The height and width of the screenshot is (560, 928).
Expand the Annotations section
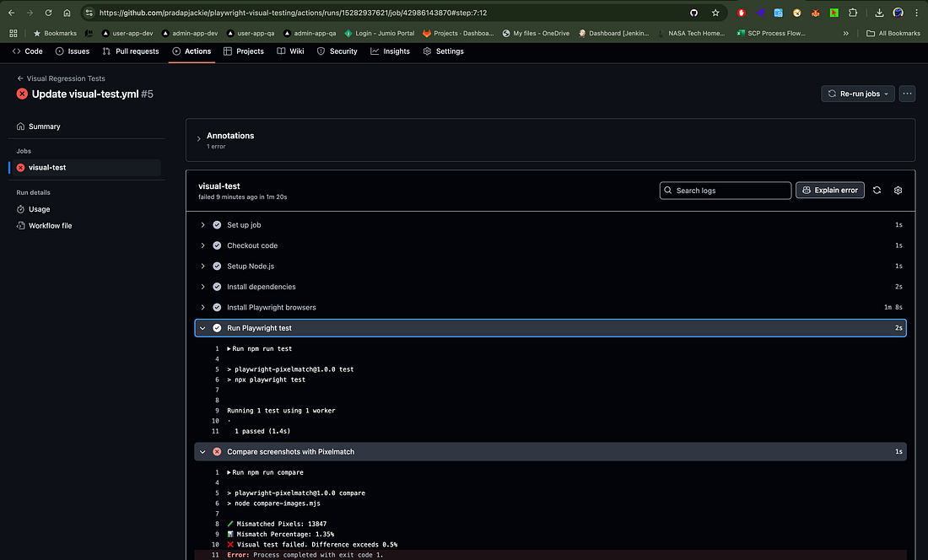click(199, 139)
